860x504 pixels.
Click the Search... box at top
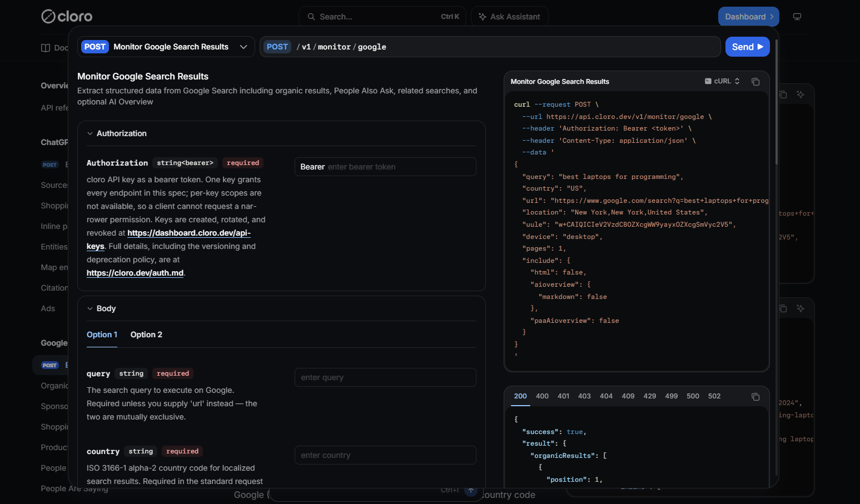[x=382, y=17]
